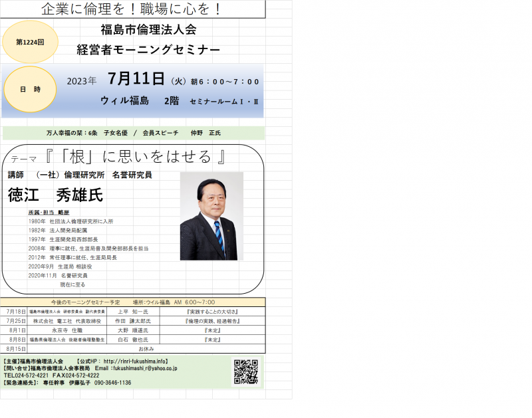Image resolution: width=532 pixels, height=418 pixels.
Task: Select the banner 企業に倫理を!職場に心を!
Action: [x=132, y=9]
